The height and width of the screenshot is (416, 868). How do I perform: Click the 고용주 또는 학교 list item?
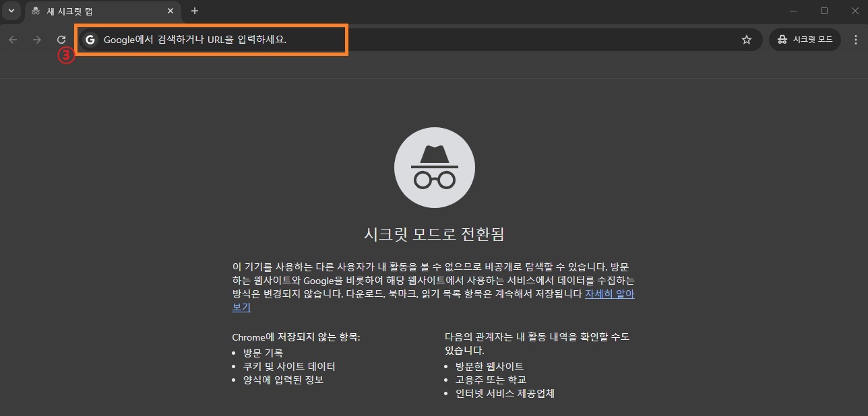491,380
